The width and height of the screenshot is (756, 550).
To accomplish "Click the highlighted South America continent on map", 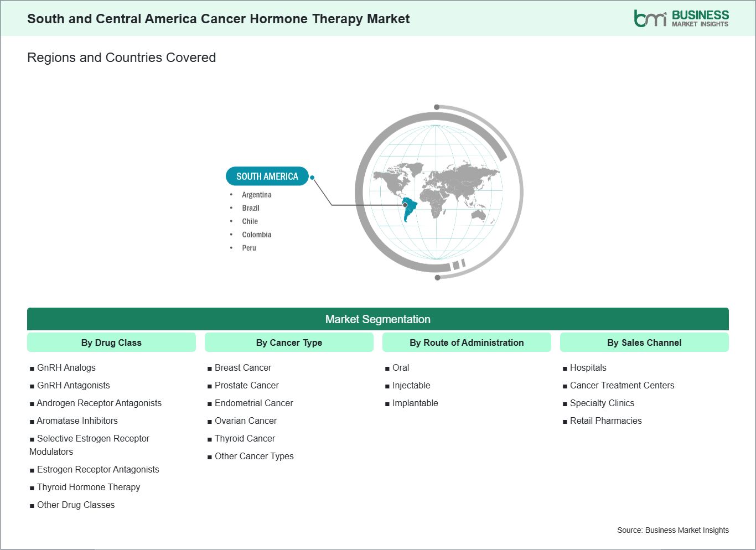I will (x=409, y=210).
